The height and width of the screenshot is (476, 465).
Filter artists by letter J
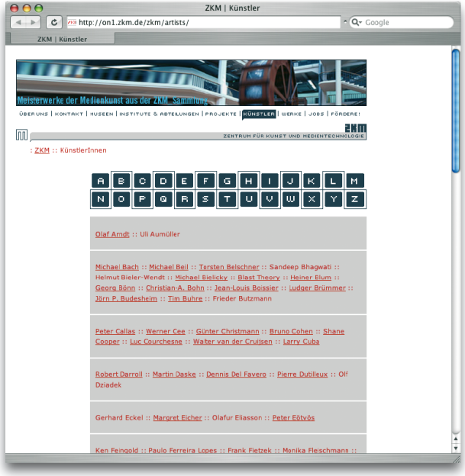tap(291, 181)
